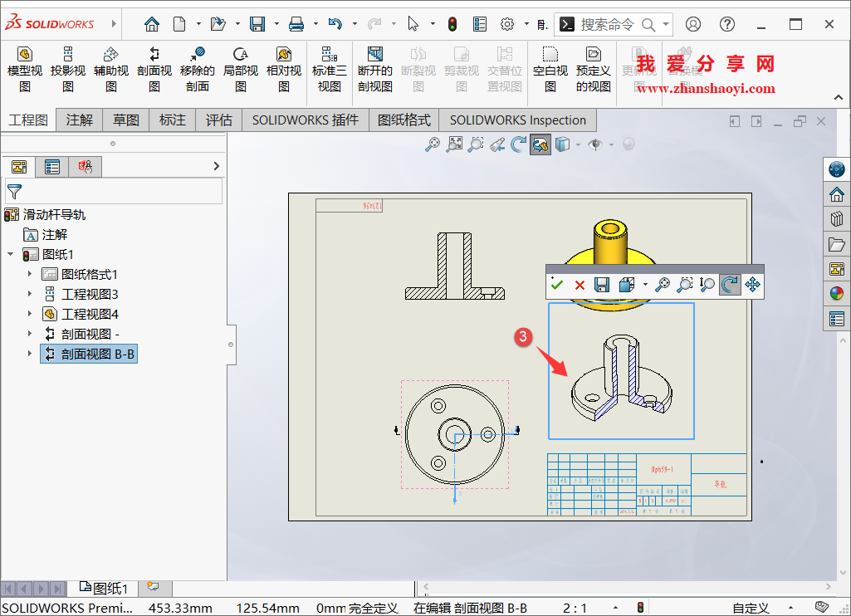Click the red X to cancel the section view

point(579,285)
